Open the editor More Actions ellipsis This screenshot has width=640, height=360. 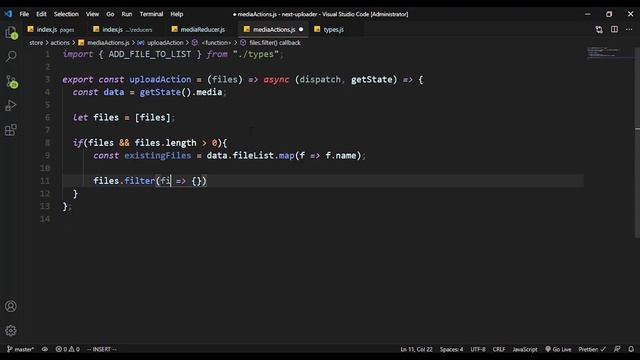pyautogui.click(x=629, y=29)
